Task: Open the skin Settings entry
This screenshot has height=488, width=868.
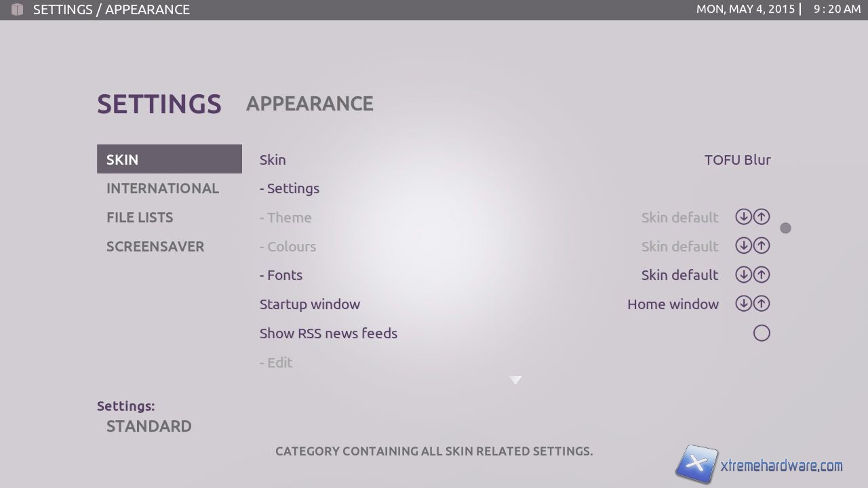Action: [x=290, y=188]
